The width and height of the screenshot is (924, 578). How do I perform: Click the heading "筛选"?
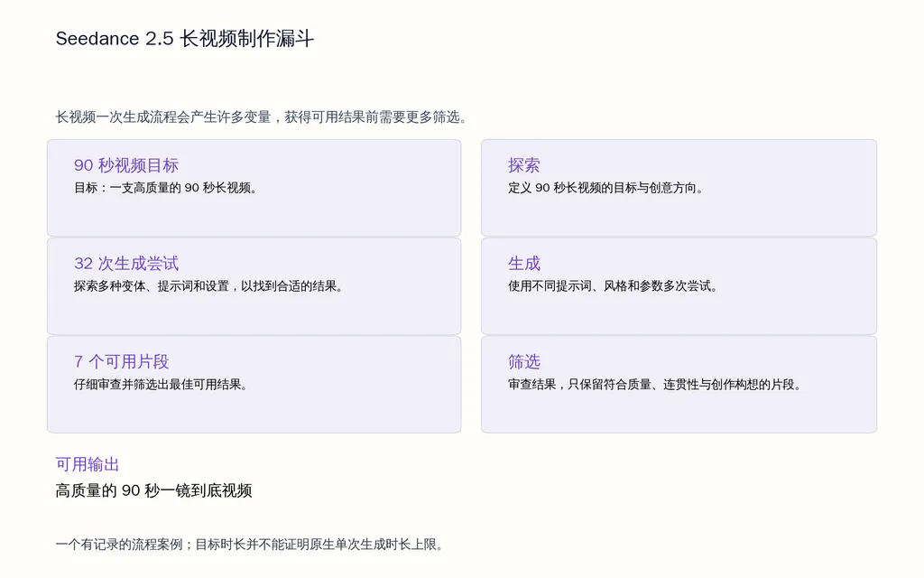point(524,361)
